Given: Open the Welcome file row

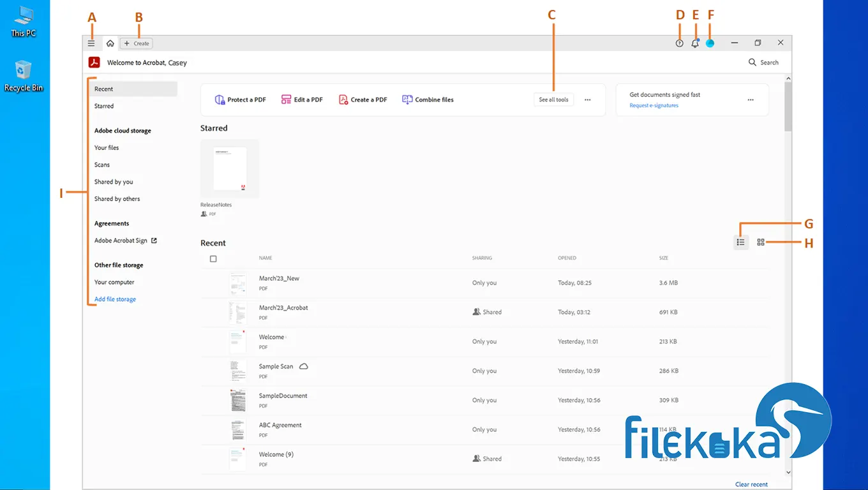Looking at the screenshot, I should [485, 342].
